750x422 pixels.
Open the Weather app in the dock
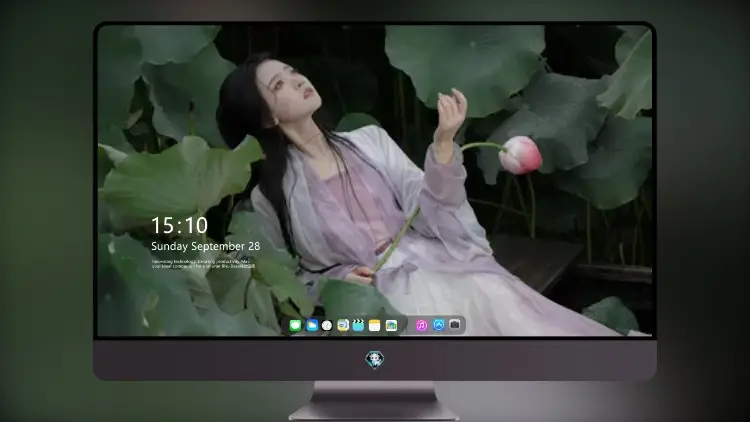[x=311, y=325]
